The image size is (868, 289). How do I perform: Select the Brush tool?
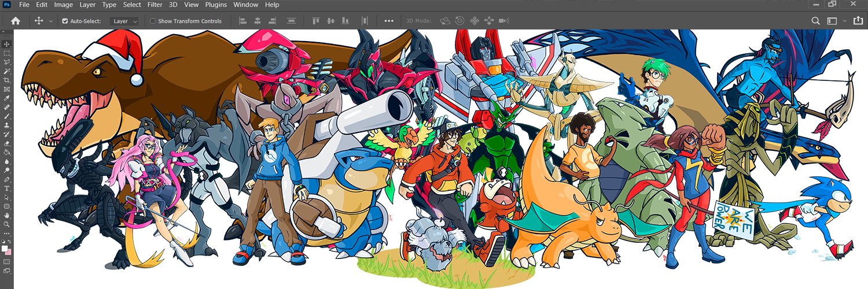(x=7, y=116)
